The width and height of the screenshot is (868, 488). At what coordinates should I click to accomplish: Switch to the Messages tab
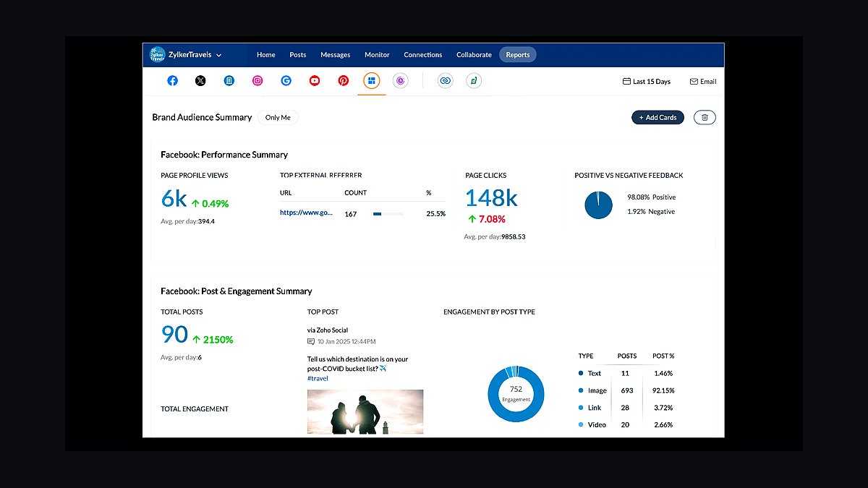pos(336,55)
